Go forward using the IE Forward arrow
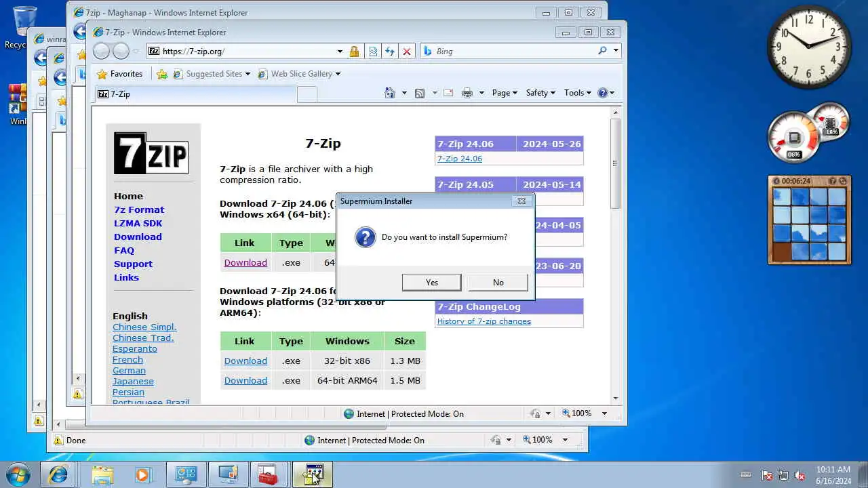Viewport: 868px width, 488px height. point(121,51)
